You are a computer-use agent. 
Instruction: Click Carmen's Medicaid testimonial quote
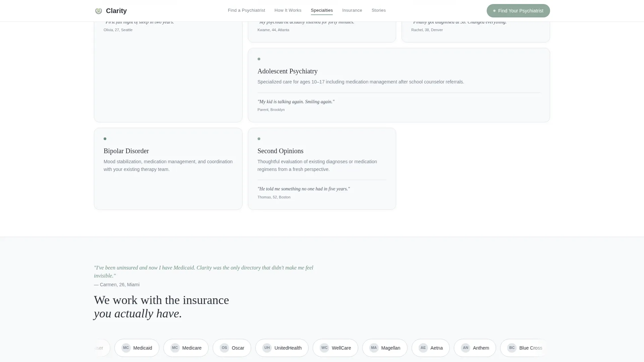[204, 272]
